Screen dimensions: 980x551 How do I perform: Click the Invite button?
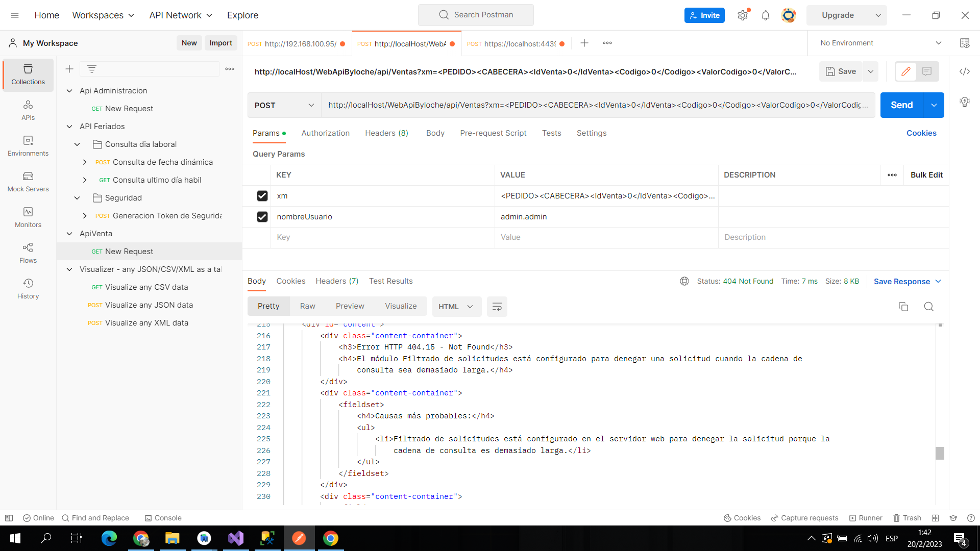704,15
